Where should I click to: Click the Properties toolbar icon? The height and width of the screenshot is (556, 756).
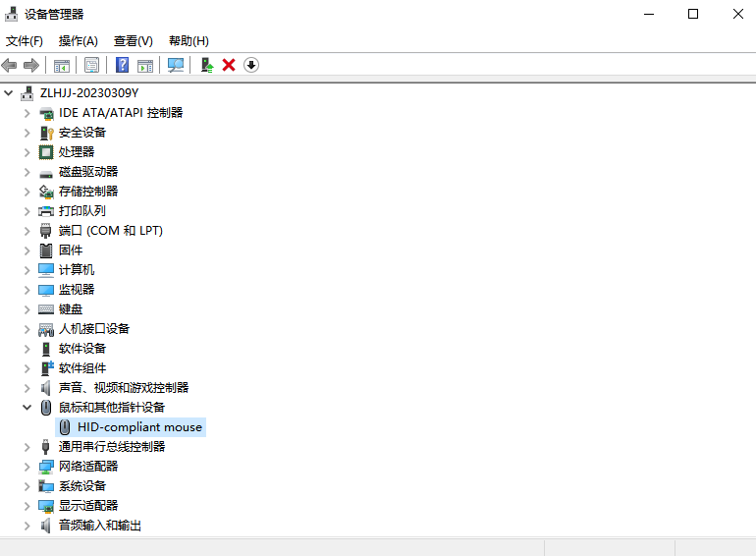91,65
